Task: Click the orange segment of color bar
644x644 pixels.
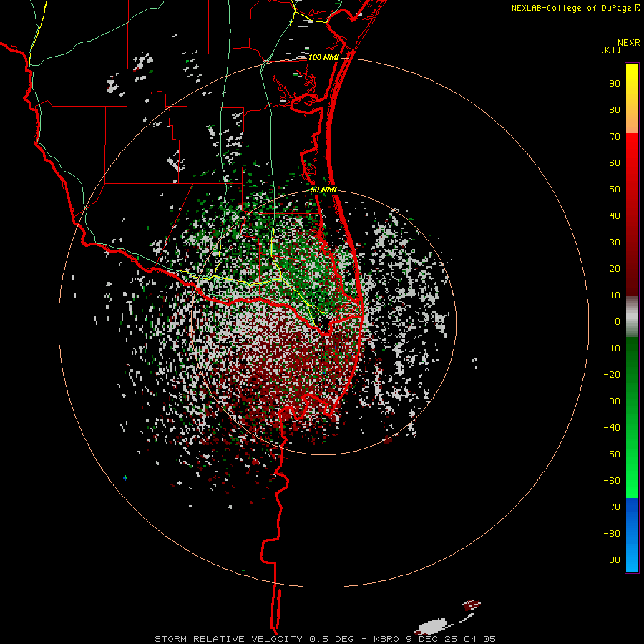Action: pyautogui.click(x=632, y=121)
